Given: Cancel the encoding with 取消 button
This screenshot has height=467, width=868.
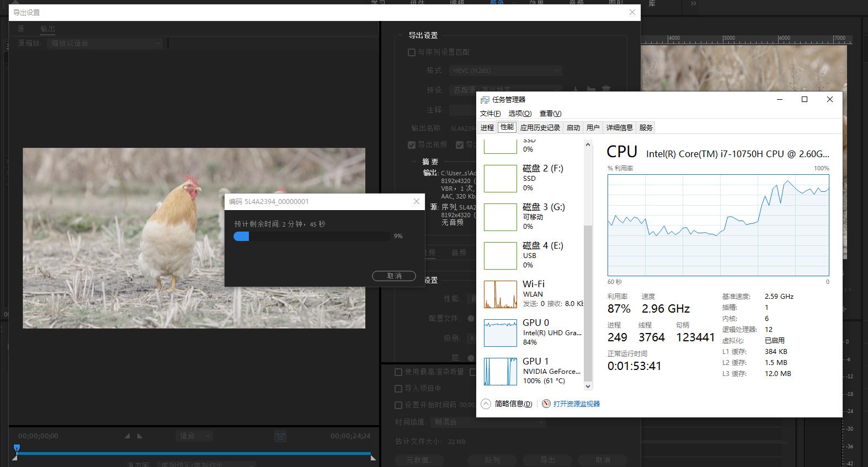Looking at the screenshot, I should pyautogui.click(x=394, y=276).
